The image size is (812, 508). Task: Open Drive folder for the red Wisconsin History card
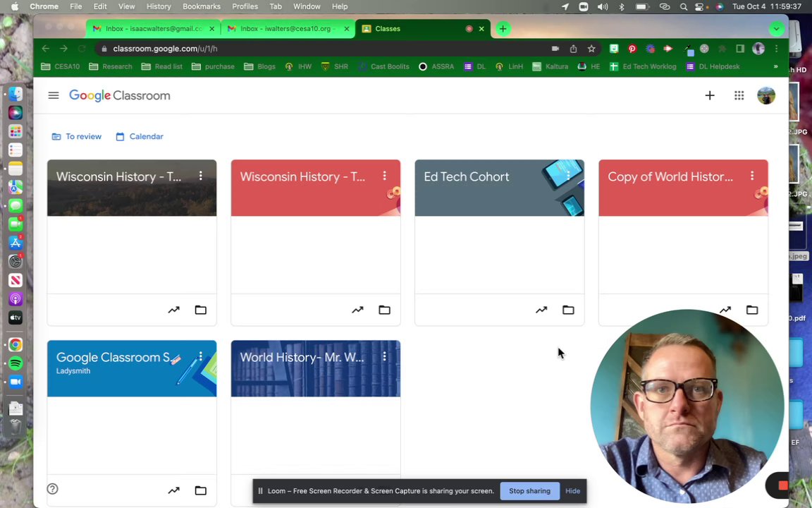(x=384, y=310)
